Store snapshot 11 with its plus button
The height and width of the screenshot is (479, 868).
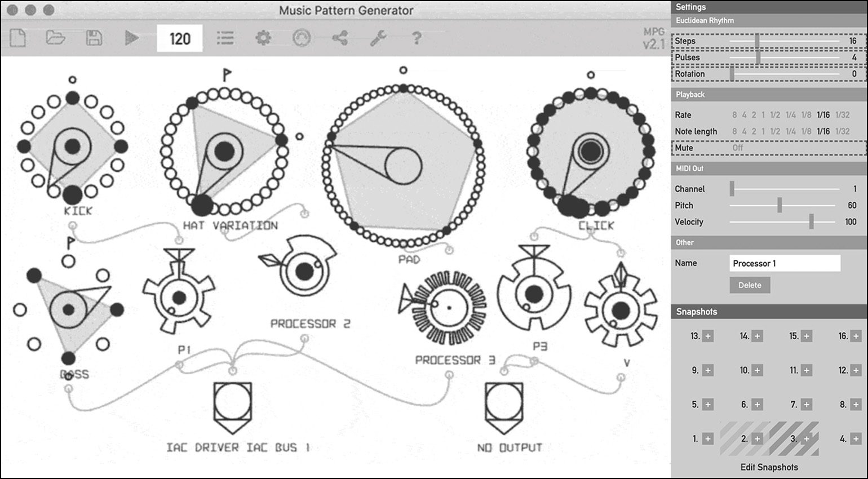tap(807, 370)
